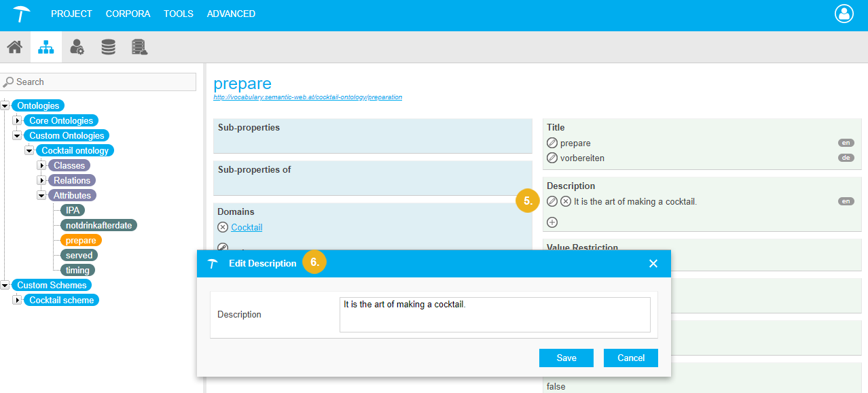Edit the 'vorbereiten' German title
This screenshot has width=868, height=393.
click(x=552, y=158)
